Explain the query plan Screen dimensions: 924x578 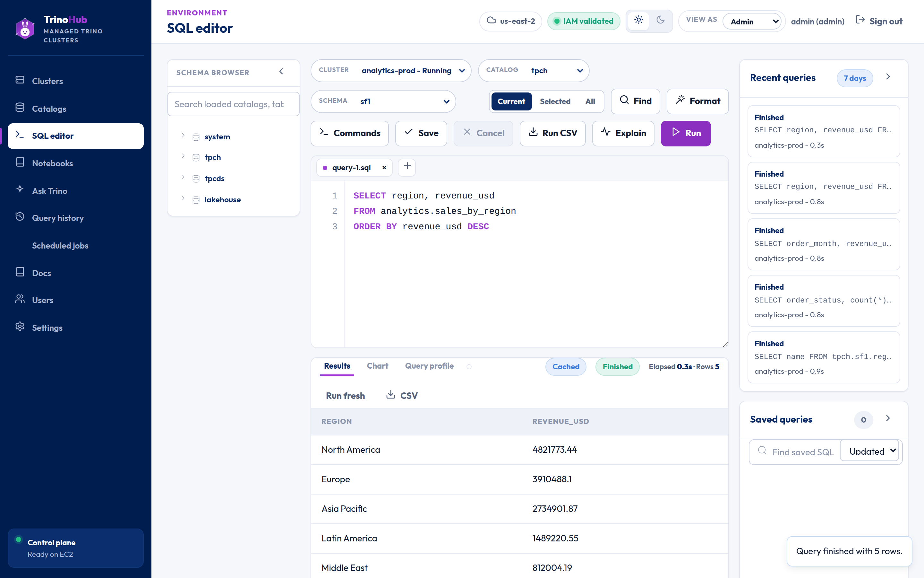[x=623, y=133]
